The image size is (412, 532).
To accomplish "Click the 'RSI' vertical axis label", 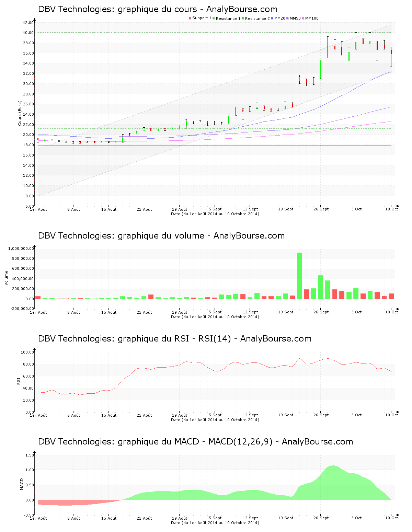I will (x=19, y=381).
